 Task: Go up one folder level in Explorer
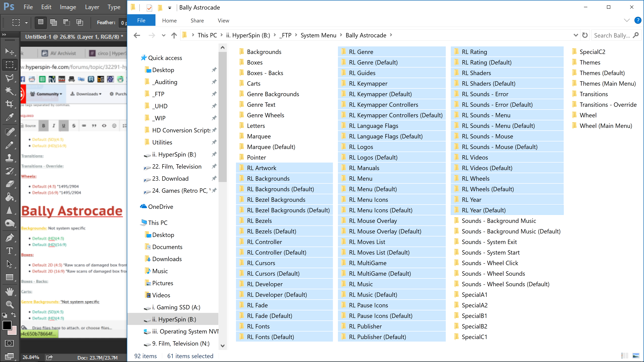tap(174, 36)
